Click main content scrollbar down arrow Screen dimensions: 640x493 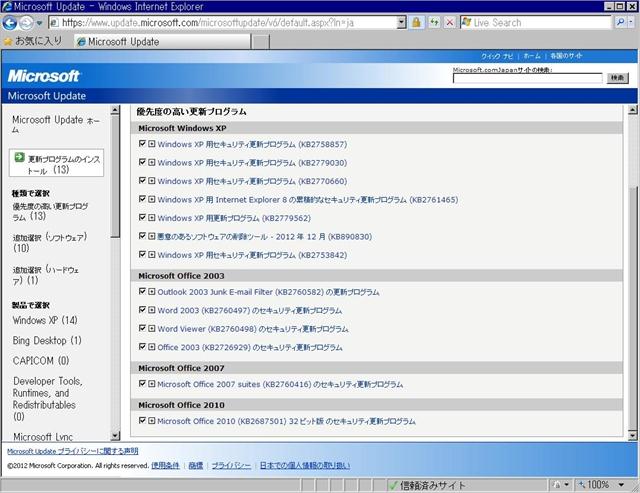[632, 436]
